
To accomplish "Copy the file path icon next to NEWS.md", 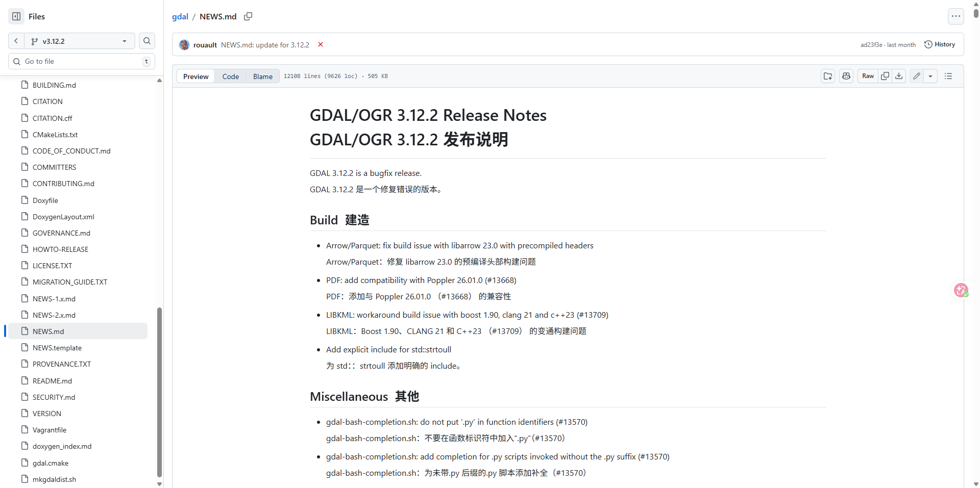I will click(248, 16).
